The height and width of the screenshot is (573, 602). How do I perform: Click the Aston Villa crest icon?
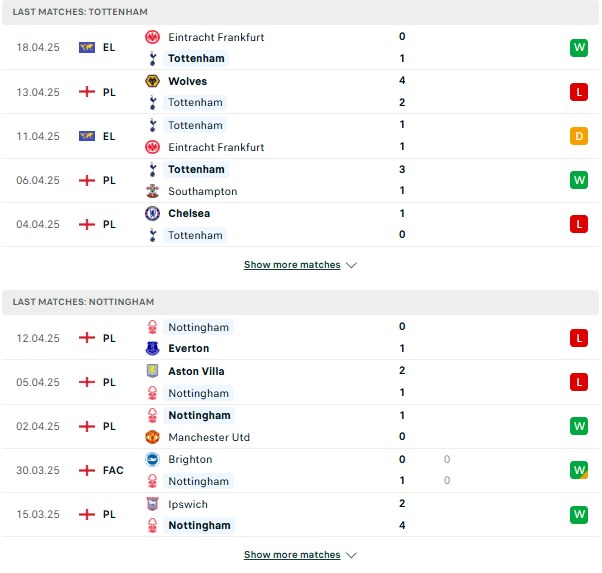[152, 371]
